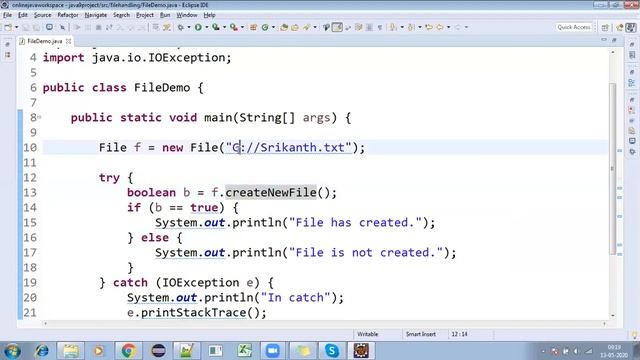The height and width of the screenshot is (360, 640).
Task: Click the printStackTrace call on line 21
Action: tap(194, 313)
